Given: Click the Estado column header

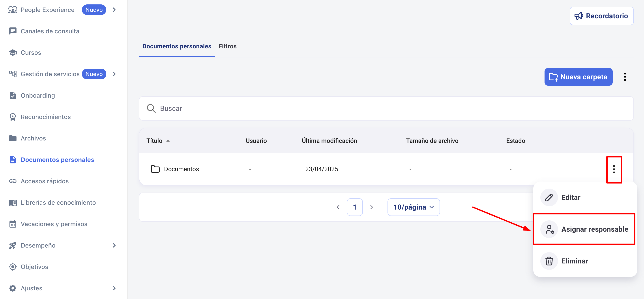Looking at the screenshot, I should [516, 141].
